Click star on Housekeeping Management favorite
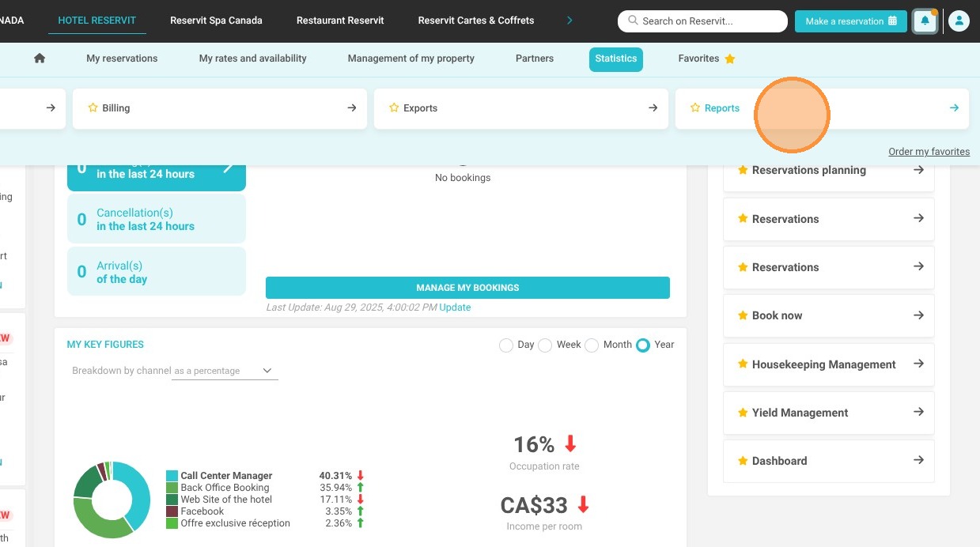Viewport: 980px width, 547px height. [x=743, y=364]
